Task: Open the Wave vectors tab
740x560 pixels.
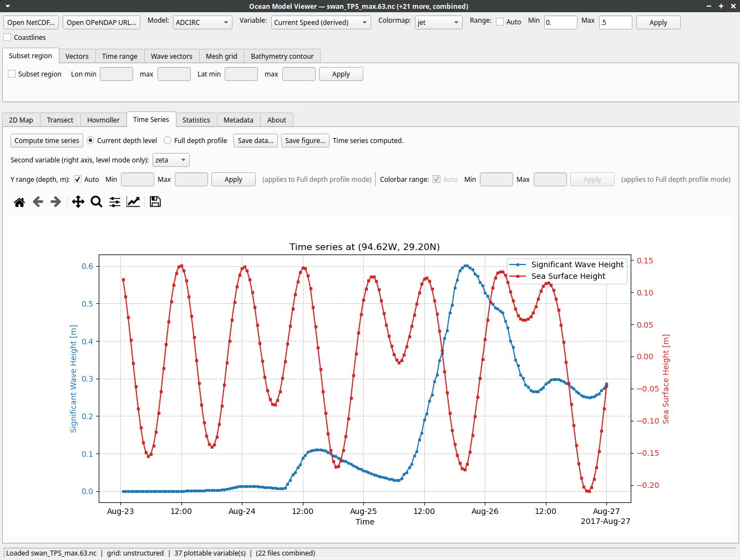Action: pyautogui.click(x=171, y=56)
